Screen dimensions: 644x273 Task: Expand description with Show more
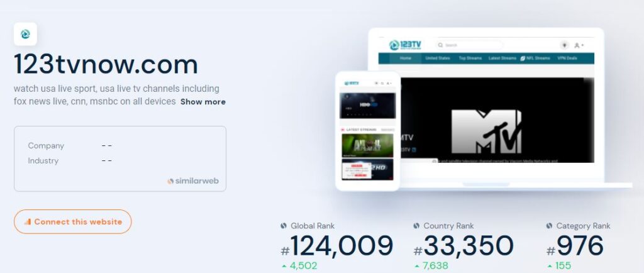[203, 102]
